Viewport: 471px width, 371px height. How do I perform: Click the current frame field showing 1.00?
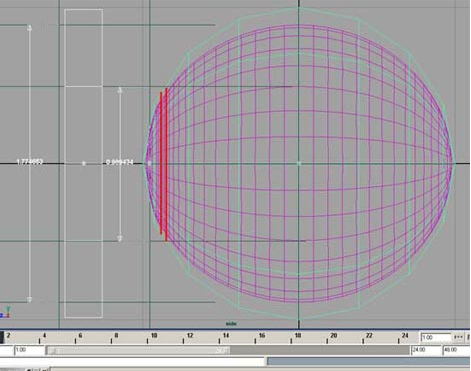click(436, 337)
